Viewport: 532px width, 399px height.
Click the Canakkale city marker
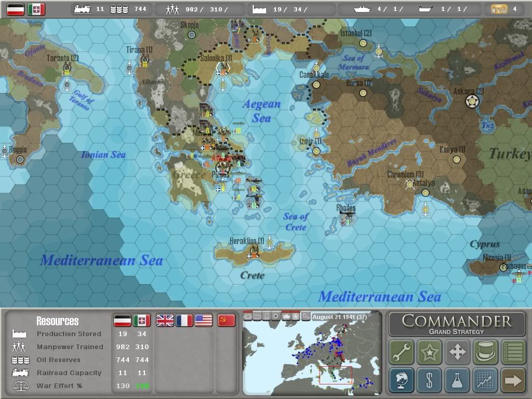coord(316,85)
